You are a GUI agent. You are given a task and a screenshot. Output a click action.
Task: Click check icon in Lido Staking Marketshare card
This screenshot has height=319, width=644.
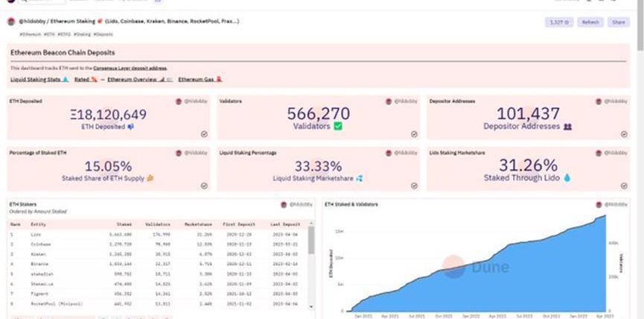tap(624, 186)
